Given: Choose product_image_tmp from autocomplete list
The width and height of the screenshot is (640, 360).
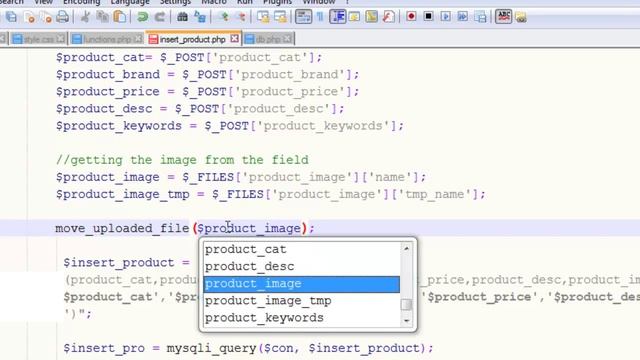Looking at the screenshot, I should (x=302, y=301).
